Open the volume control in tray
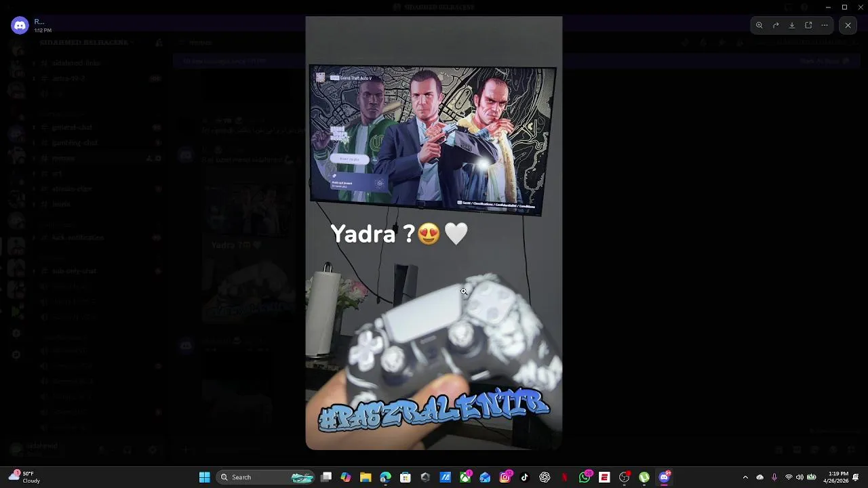This screenshot has width=868, height=488. [800, 477]
